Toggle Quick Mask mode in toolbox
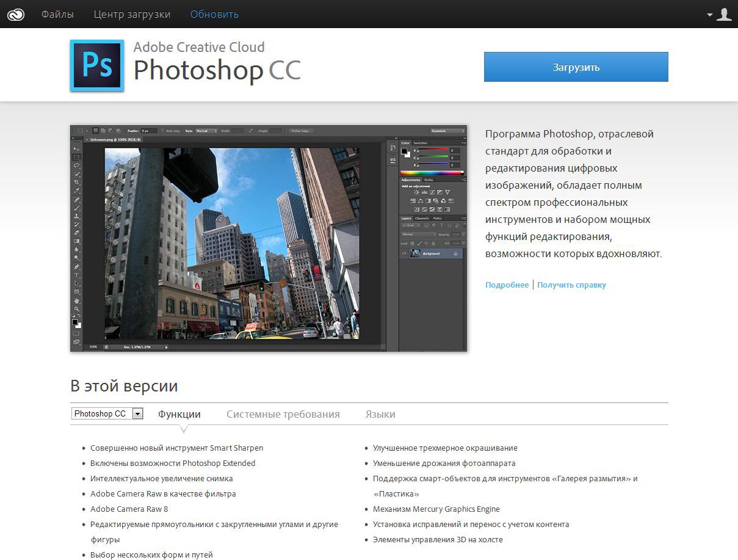 click(76, 333)
